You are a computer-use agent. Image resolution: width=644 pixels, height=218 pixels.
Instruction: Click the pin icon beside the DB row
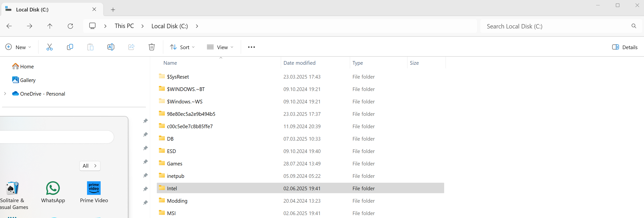145,134
